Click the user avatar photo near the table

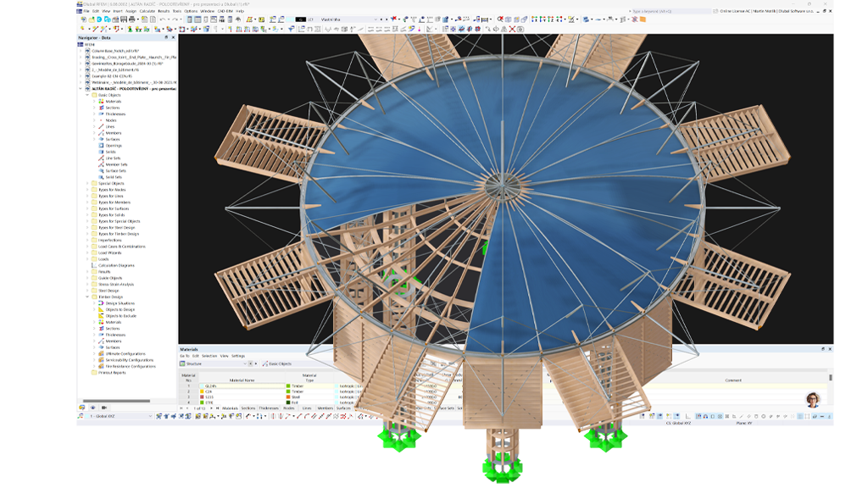(812, 400)
